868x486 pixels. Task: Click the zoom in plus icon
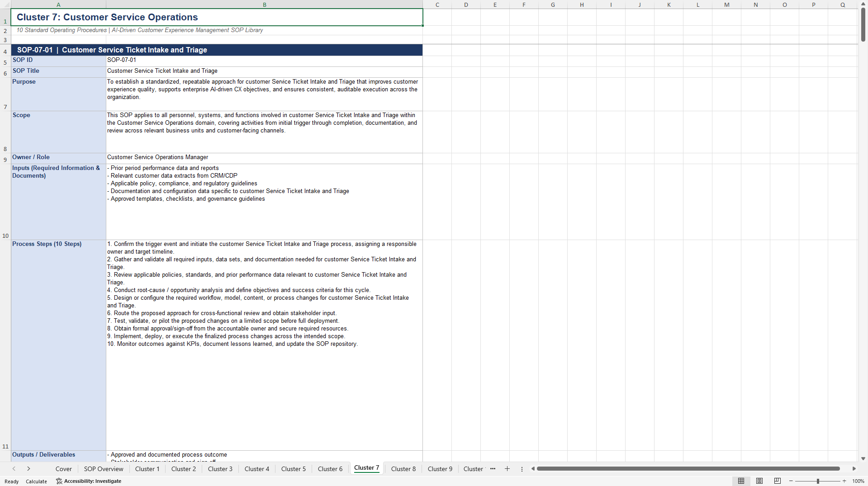[x=844, y=481]
